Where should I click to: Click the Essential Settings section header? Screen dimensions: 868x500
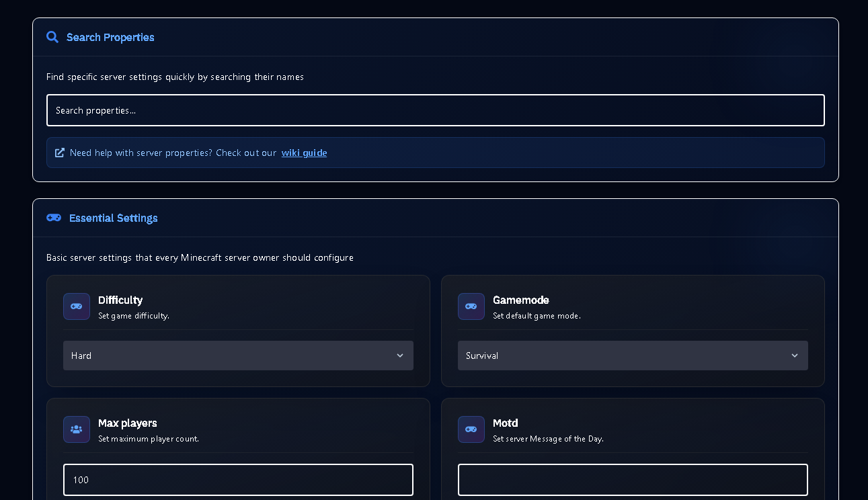click(113, 218)
